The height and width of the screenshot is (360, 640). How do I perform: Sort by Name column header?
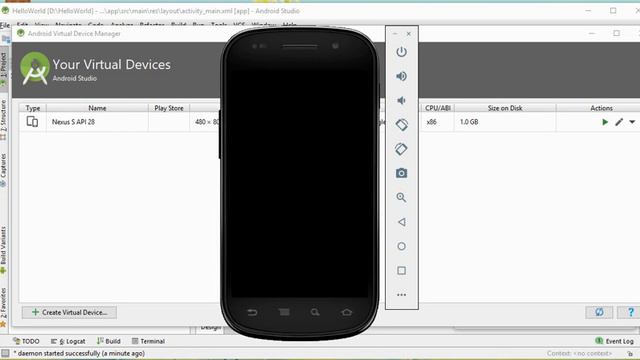(x=97, y=108)
